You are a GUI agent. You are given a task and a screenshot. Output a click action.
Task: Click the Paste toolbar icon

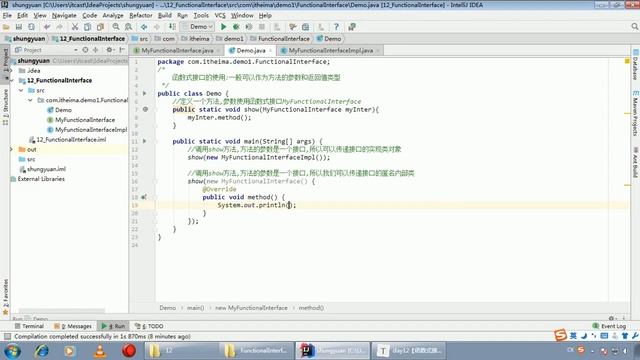[100, 27]
